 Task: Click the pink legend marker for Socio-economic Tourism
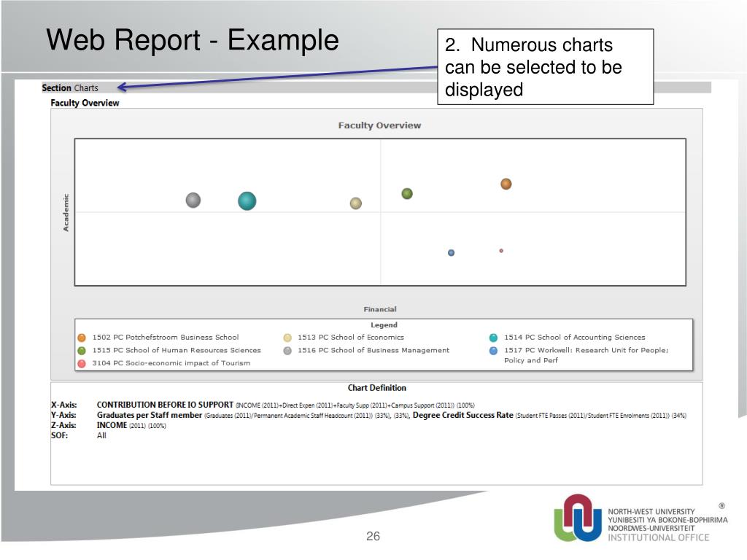(x=82, y=363)
